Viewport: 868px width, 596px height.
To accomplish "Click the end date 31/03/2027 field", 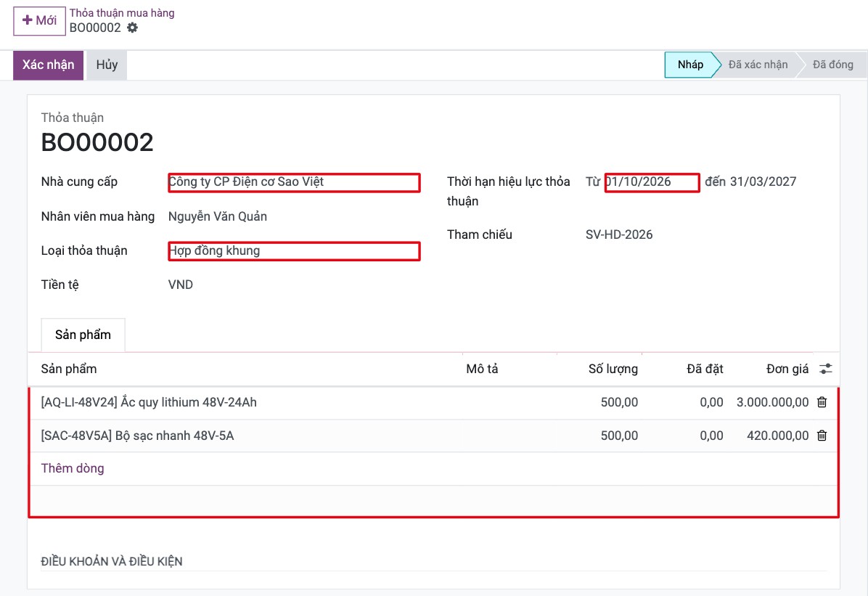I will coord(763,181).
